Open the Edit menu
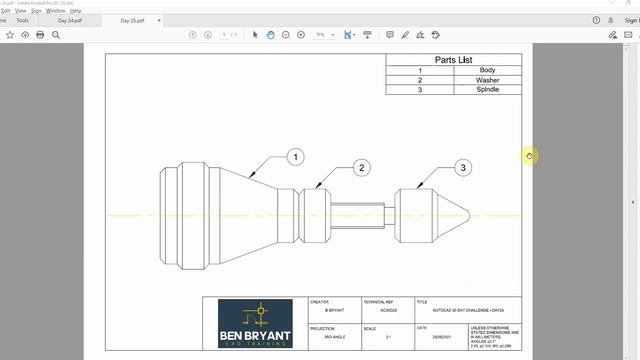Screen dimensions: 640x360 [x=6, y=11]
